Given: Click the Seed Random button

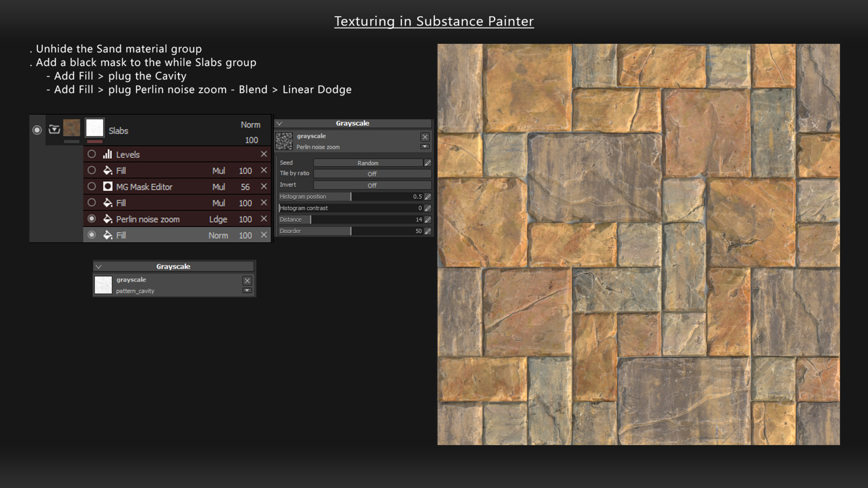Looking at the screenshot, I should 368,163.
